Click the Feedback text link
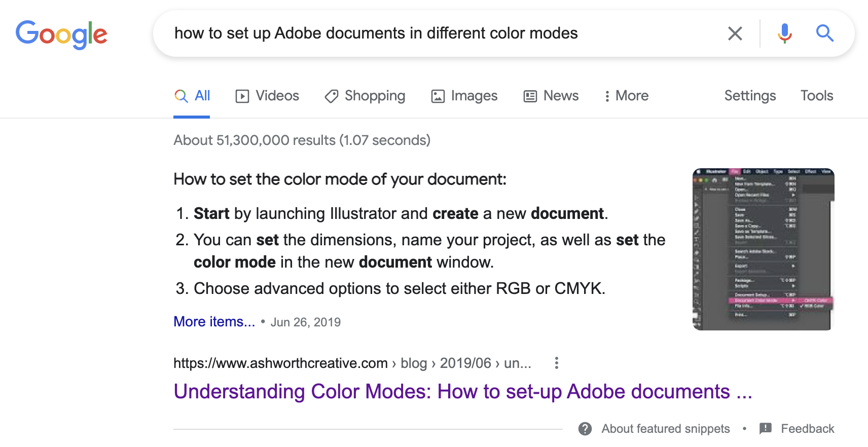 [x=807, y=429]
